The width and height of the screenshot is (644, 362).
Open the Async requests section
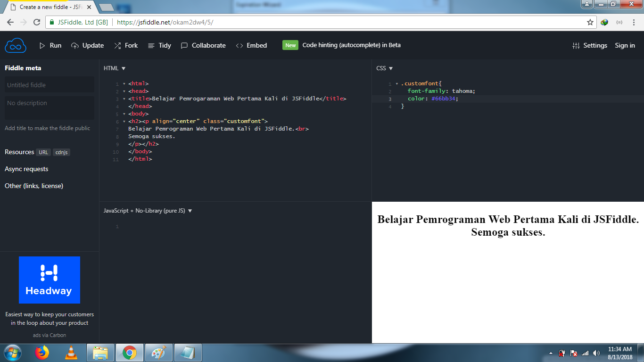point(26,169)
